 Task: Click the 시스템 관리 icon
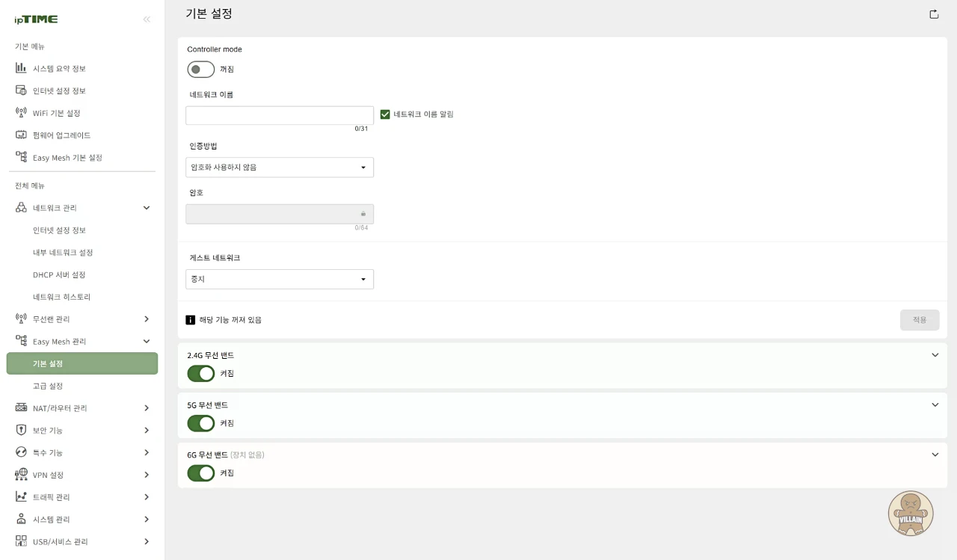[21, 519]
